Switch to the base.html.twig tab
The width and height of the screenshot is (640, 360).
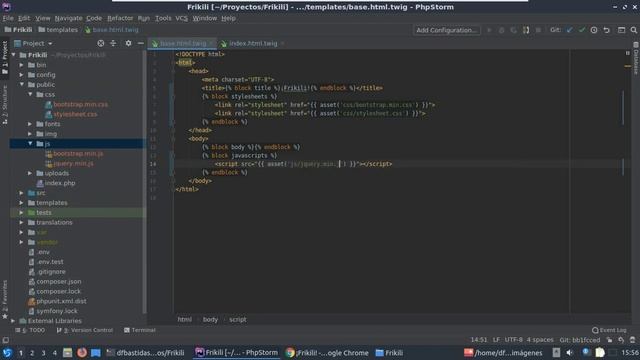(182, 43)
